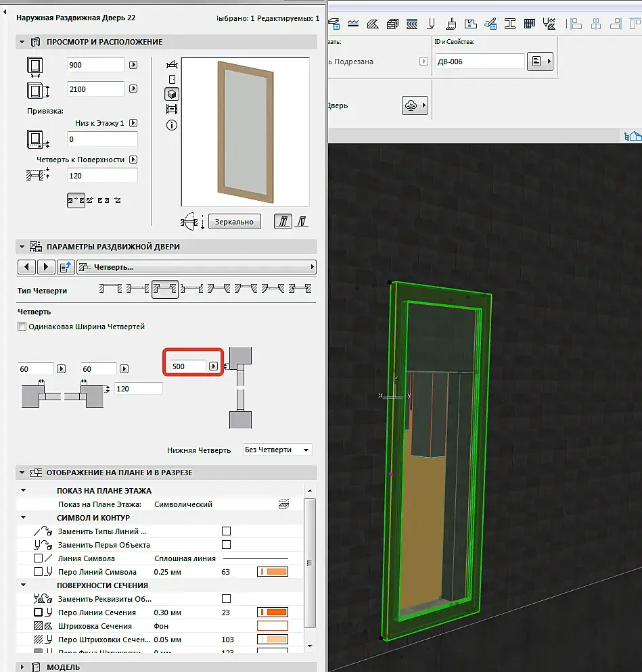Open the Surfaces brush icon in toolbar

[451, 24]
